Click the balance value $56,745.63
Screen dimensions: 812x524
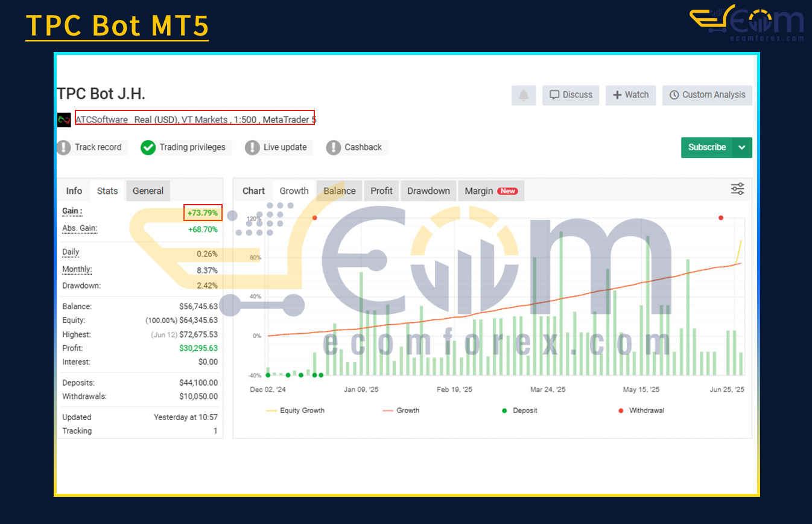198,307
